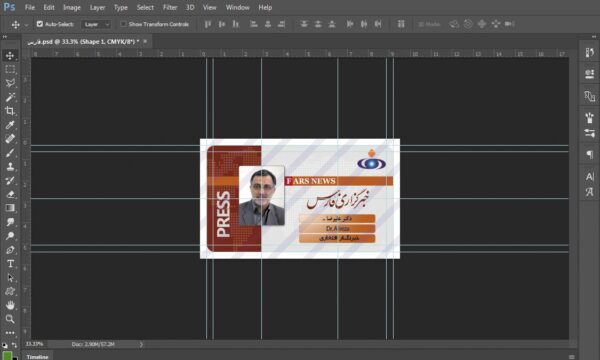
Task: Select the Clone Stamp tool
Action: (10, 166)
